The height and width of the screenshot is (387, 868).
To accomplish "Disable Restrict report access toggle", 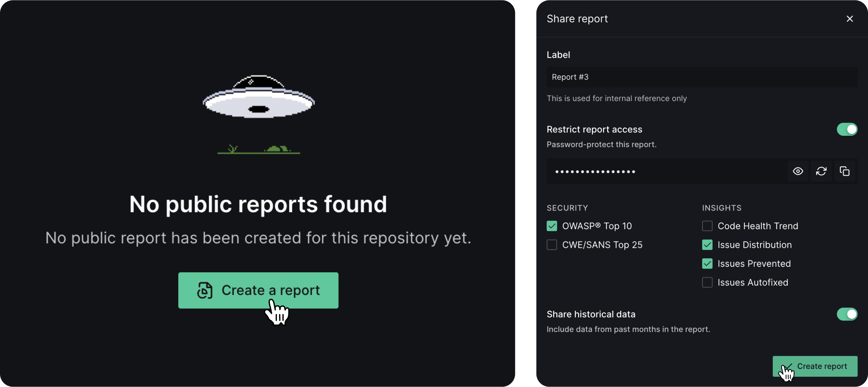I will tap(847, 129).
